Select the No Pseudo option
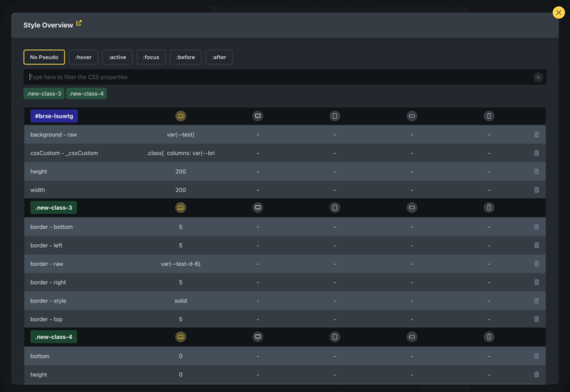The width and height of the screenshot is (570, 392). point(44,57)
